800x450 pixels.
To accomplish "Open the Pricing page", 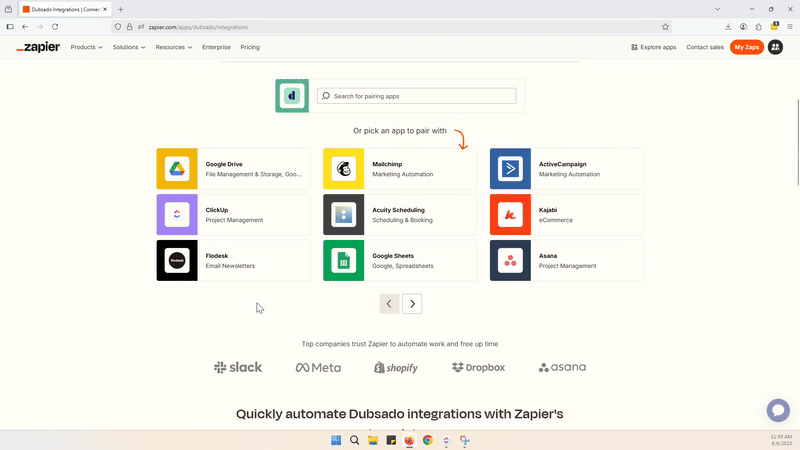I will 250,47.
